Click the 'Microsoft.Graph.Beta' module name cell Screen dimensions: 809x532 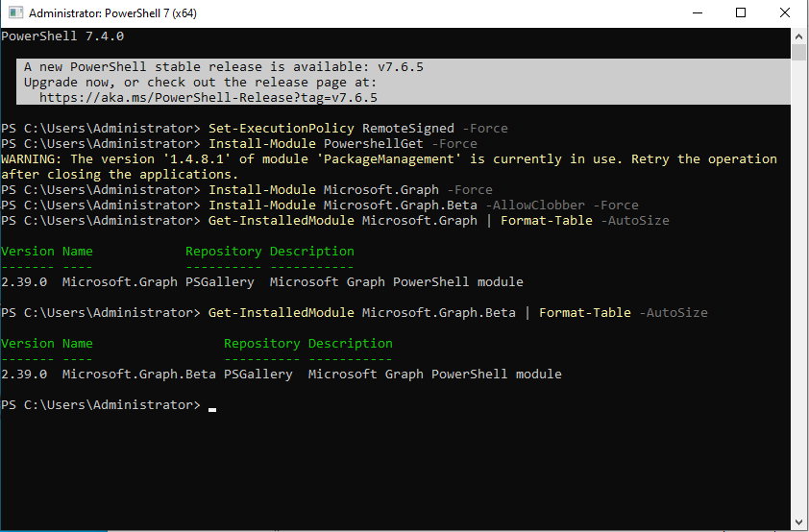click(138, 375)
